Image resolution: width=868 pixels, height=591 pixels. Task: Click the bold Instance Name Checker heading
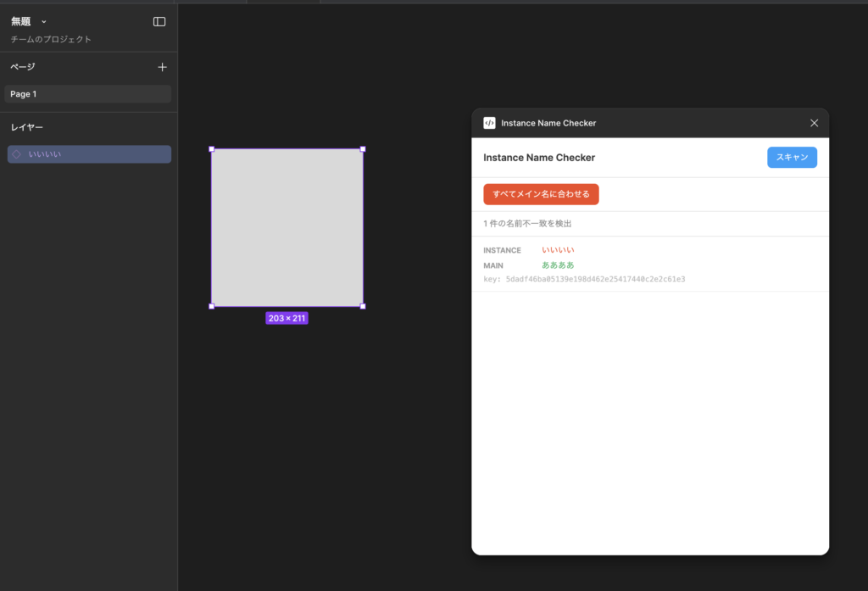click(x=539, y=158)
